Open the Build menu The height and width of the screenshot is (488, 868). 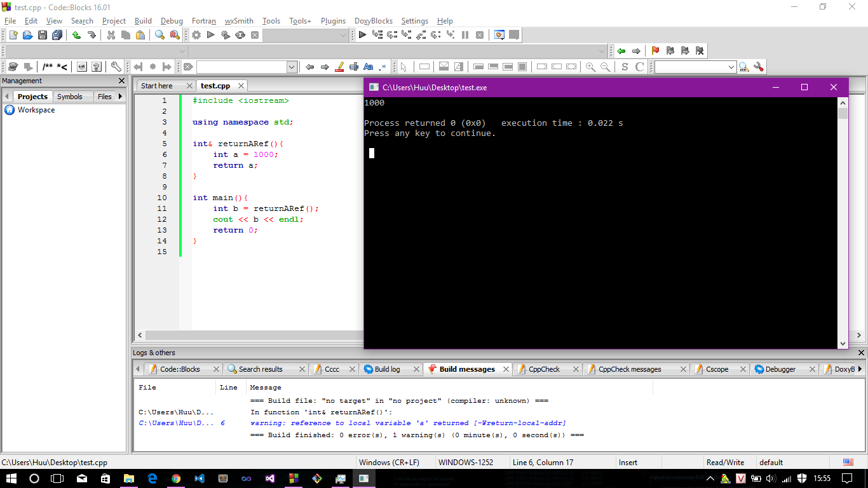[143, 21]
